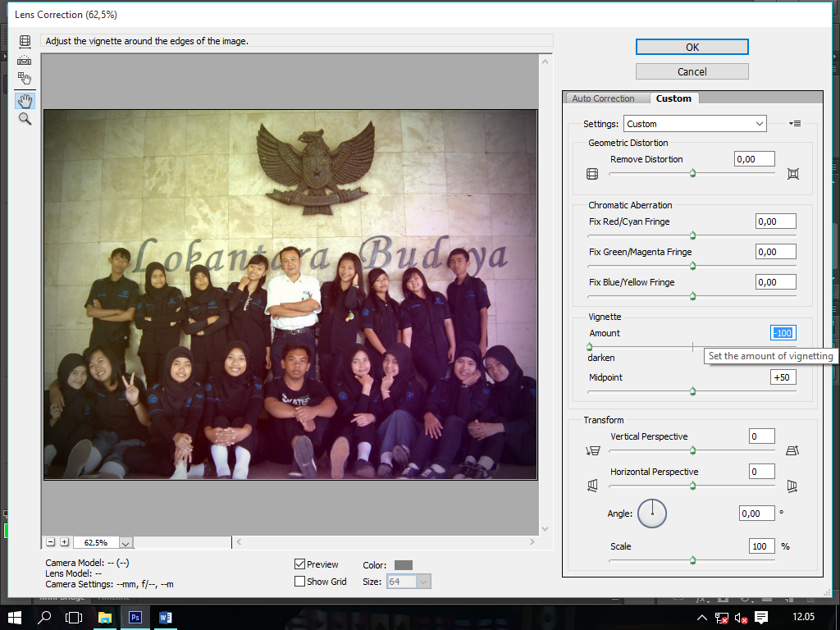Open the Settings flyout menu icon
The height and width of the screenshot is (630, 840).
(794, 124)
